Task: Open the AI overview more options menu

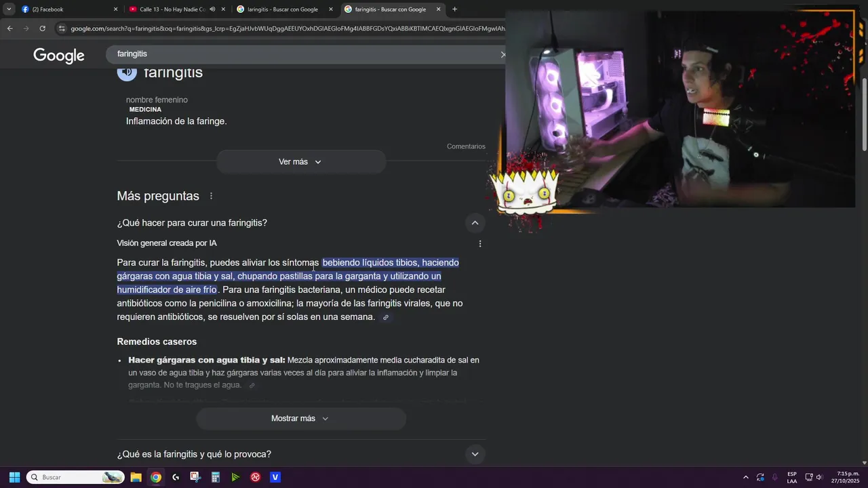Action: tap(480, 244)
